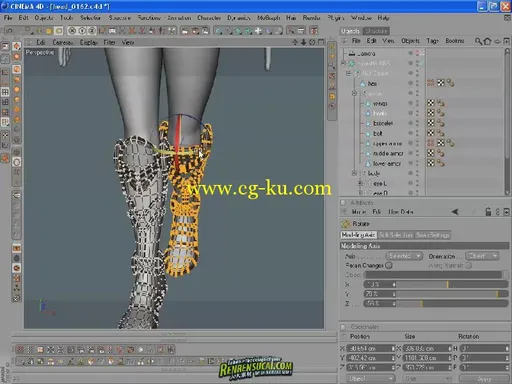Select the Modeling Axis tab
This screenshot has width=512, height=384.
(358, 235)
